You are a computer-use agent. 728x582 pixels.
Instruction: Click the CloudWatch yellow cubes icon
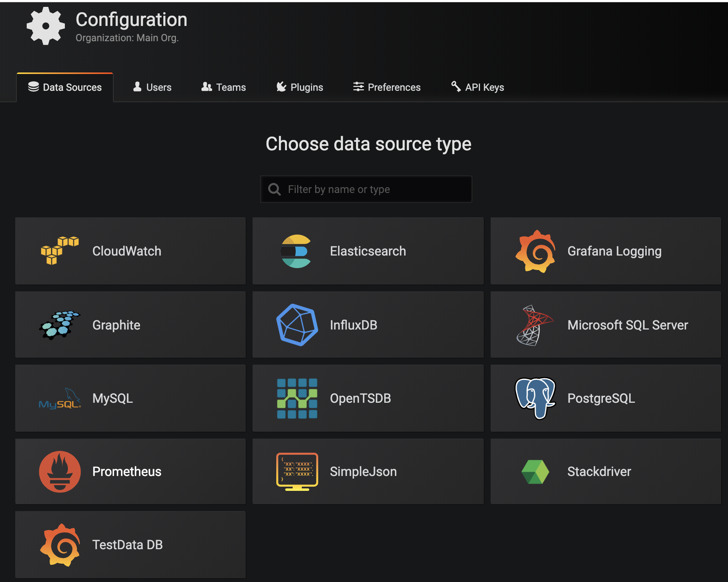pos(60,251)
